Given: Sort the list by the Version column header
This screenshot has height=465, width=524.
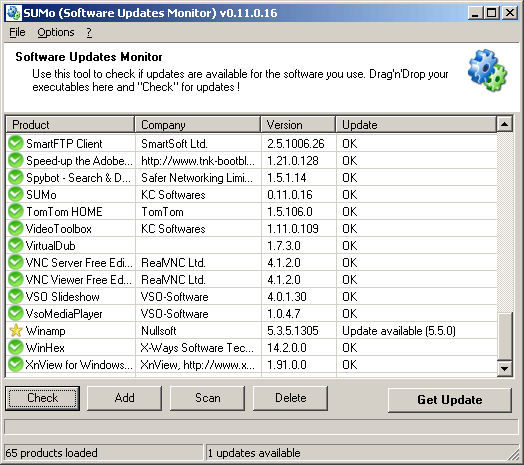Looking at the screenshot, I should point(298,125).
